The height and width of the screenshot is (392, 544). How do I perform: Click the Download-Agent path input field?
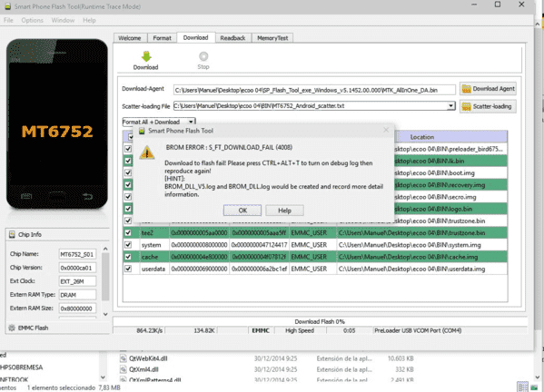(x=314, y=90)
